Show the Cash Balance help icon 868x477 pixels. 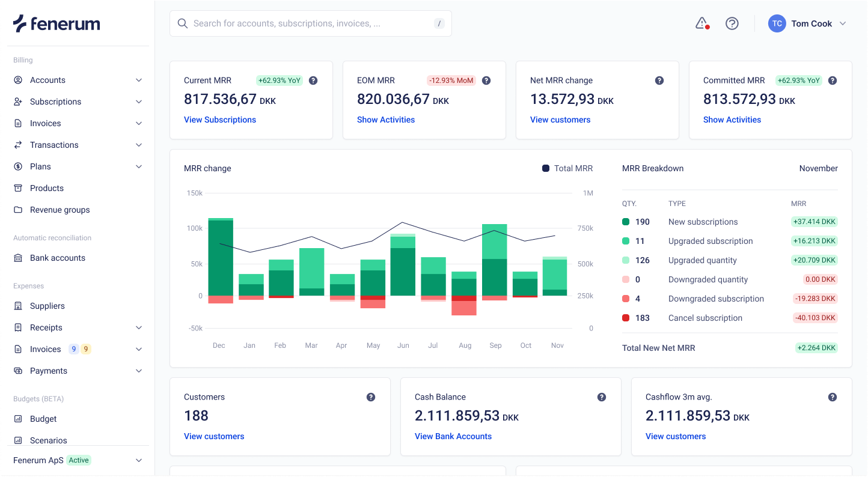(602, 397)
